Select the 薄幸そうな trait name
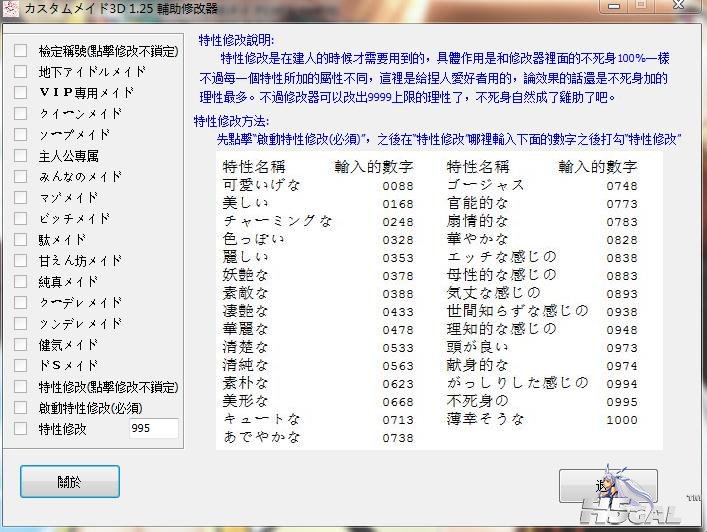This screenshot has width=707, height=532. [x=485, y=419]
